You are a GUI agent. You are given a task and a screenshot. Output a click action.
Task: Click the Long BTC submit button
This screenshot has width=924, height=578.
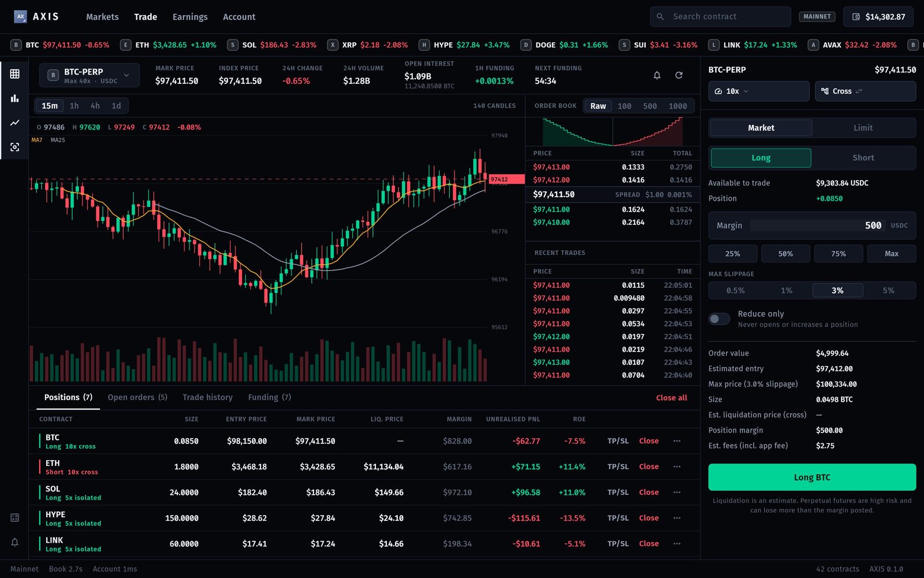click(x=812, y=477)
